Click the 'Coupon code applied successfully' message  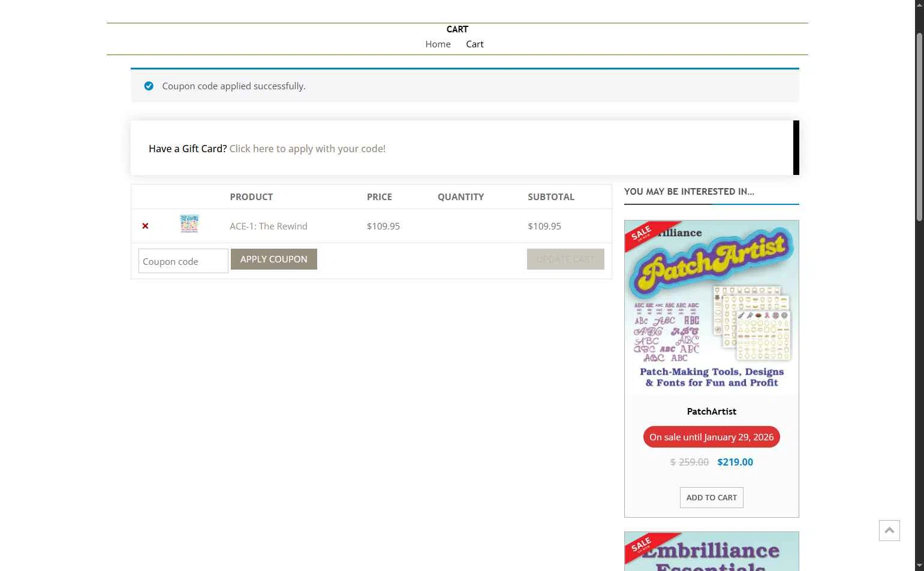tap(234, 86)
